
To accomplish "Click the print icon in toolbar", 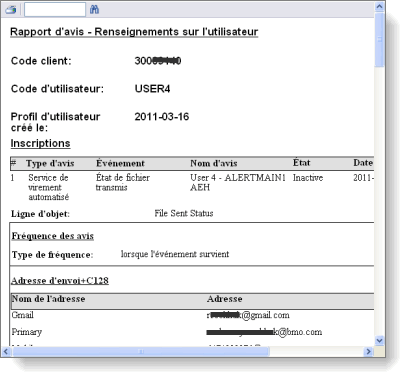I will (x=11, y=9).
